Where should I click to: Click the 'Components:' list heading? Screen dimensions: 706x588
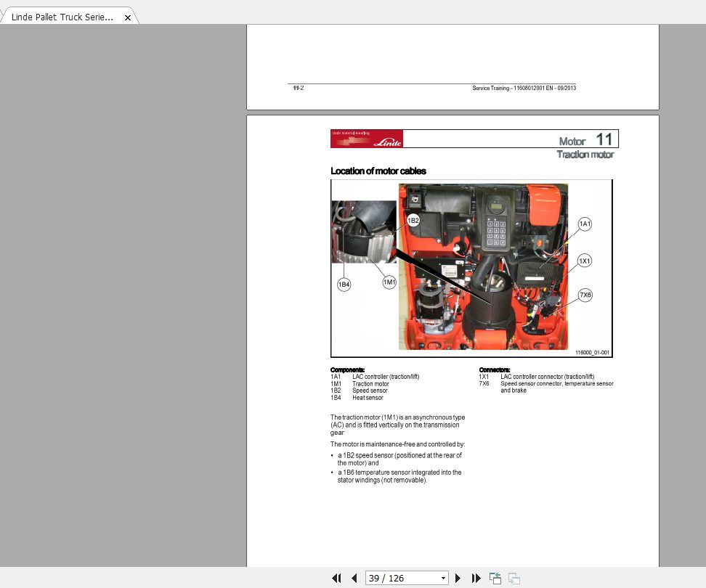tap(348, 369)
